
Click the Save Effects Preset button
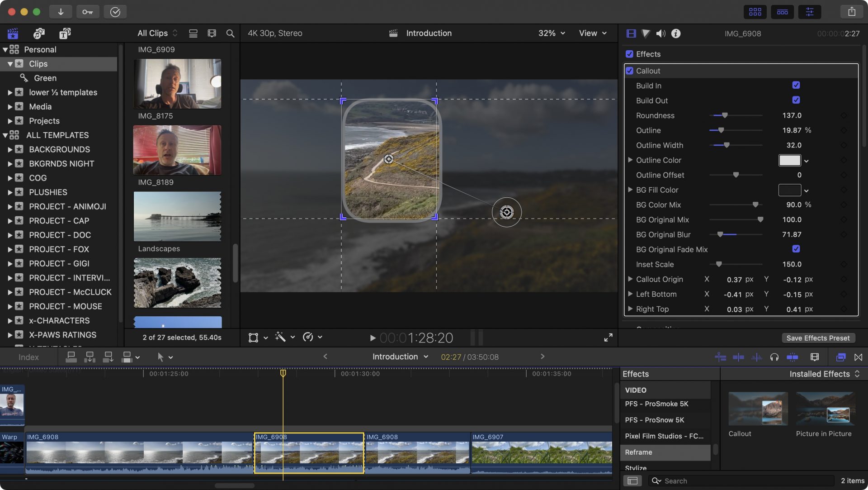point(817,338)
